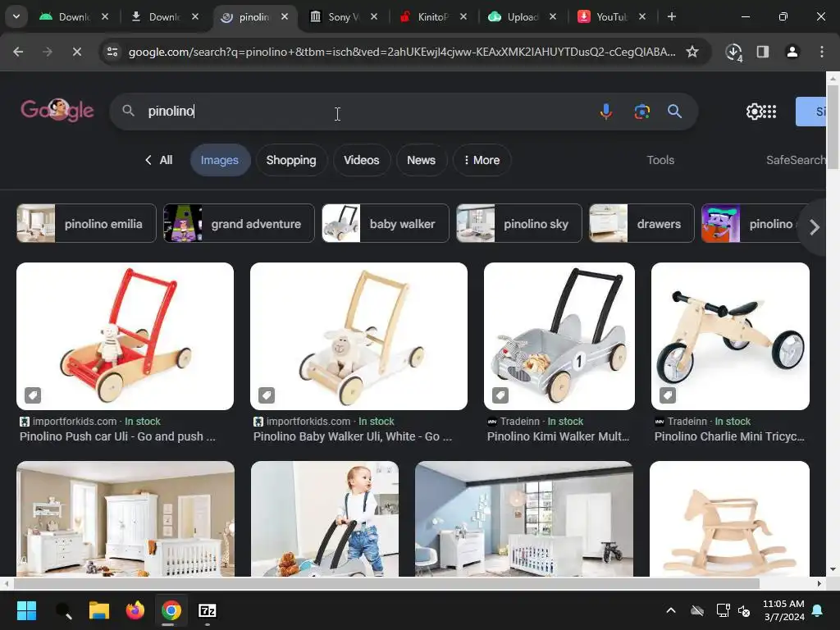Image resolution: width=840 pixels, height=630 pixels.
Task: Open Pinolino Baby Walker Uli, White link
Action: tap(353, 436)
